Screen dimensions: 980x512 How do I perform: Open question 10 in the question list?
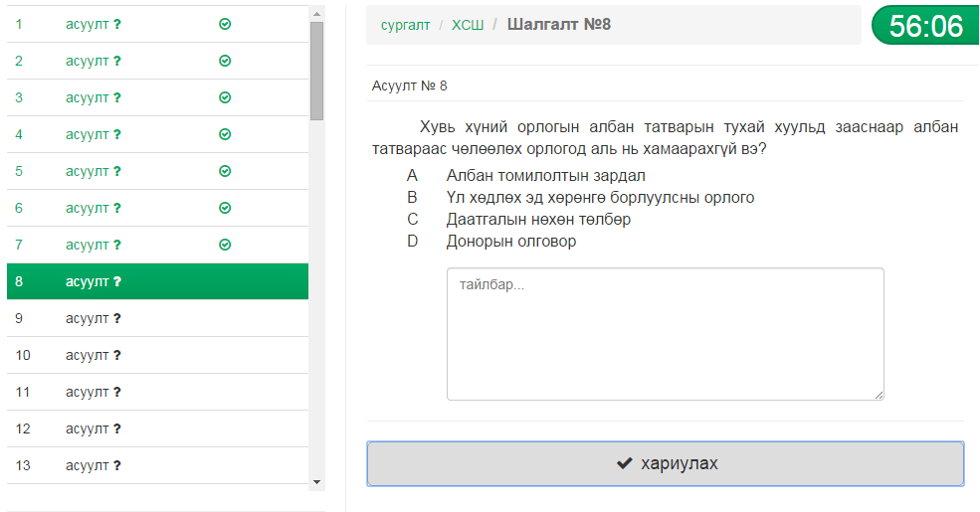click(157, 355)
